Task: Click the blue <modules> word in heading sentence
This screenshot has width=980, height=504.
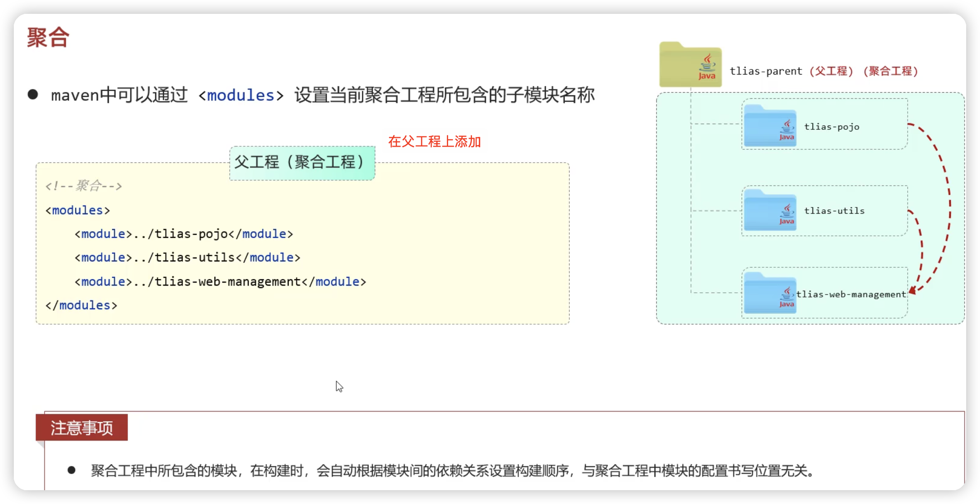Action: [241, 95]
